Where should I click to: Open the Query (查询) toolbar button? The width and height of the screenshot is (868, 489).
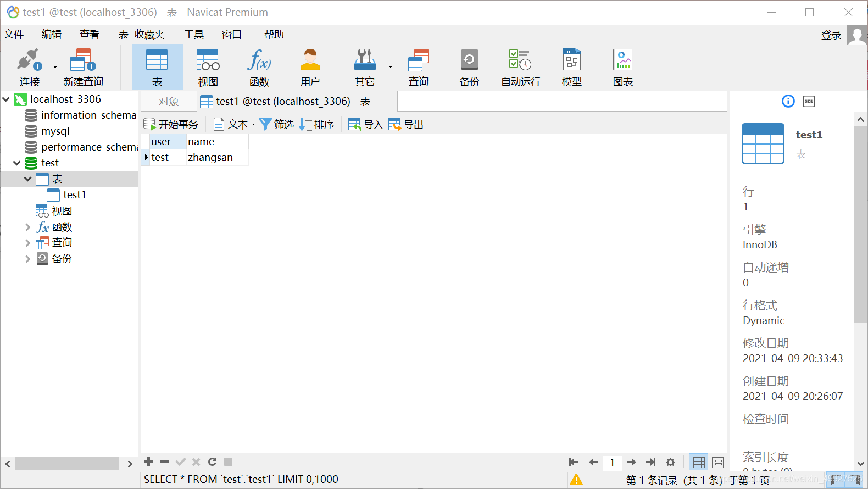coord(419,68)
